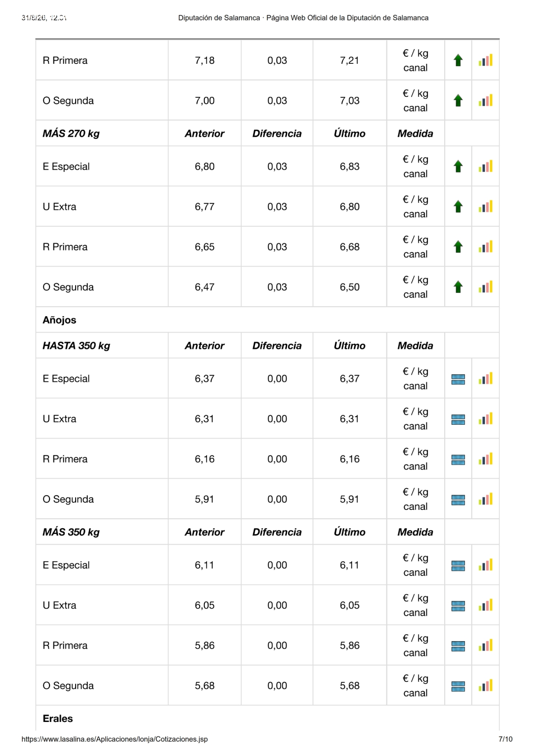The width and height of the screenshot is (534, 756).
Task: Open chart icon for R Primera 7,21 row
Action: click(x=485, y=60)
